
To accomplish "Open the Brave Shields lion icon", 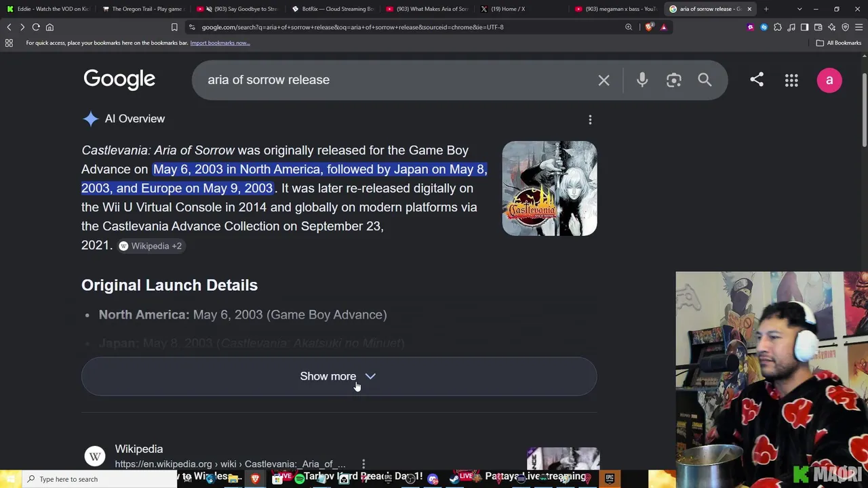I will tap(650, 27).
